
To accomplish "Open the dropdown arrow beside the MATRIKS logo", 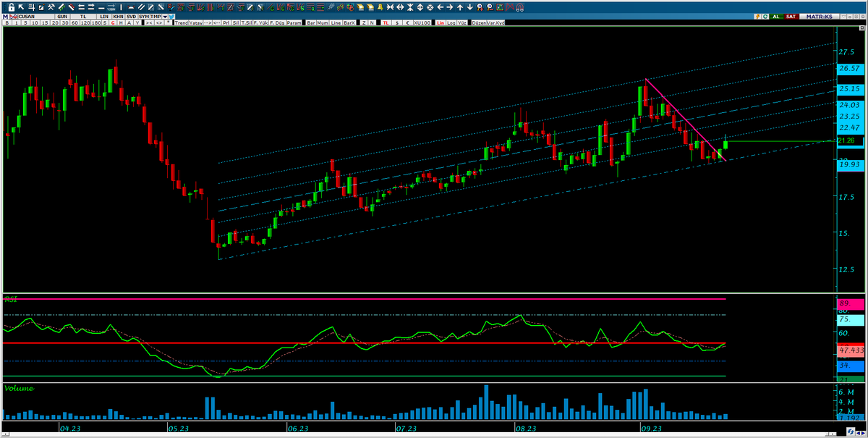I will coord(843,17).
